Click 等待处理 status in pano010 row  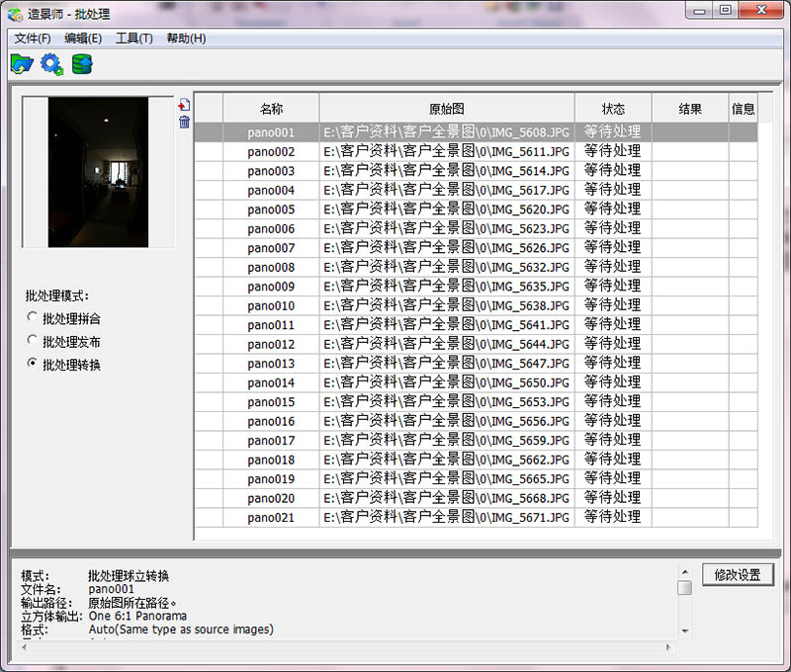[613, 305]
